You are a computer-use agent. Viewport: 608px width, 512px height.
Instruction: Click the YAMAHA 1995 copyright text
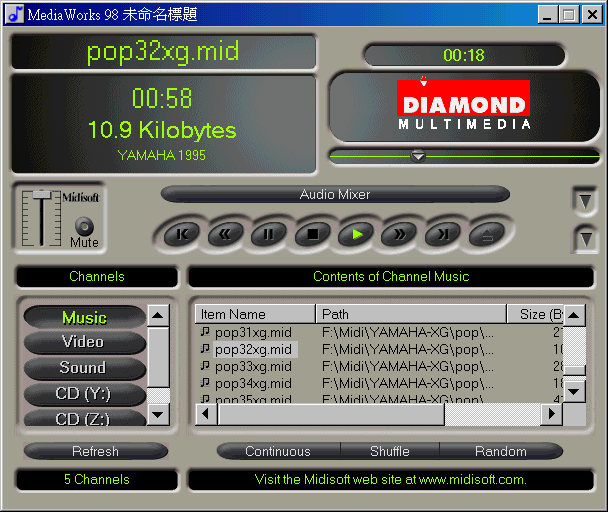point(162,155)
